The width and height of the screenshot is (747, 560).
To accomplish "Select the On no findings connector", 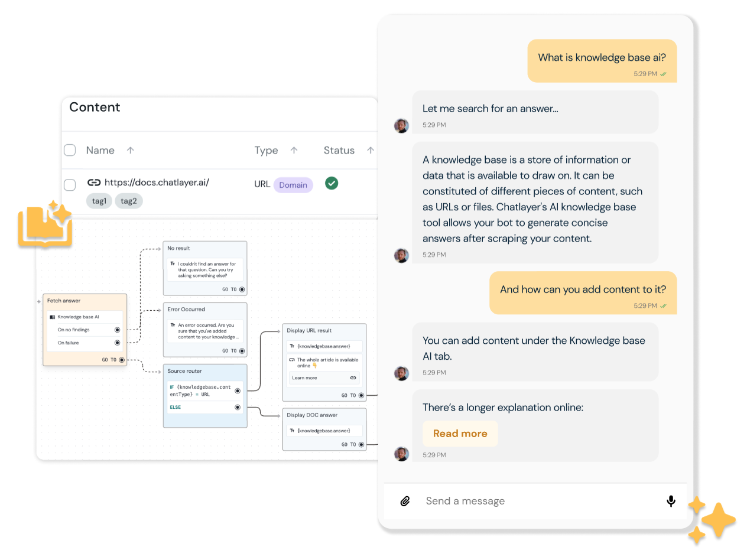I will tap(117, 330).
